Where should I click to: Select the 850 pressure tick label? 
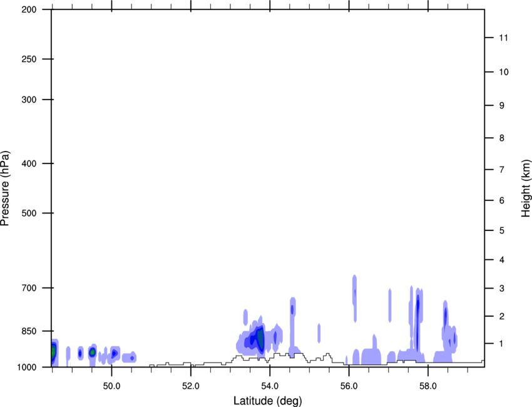(29, 331)
